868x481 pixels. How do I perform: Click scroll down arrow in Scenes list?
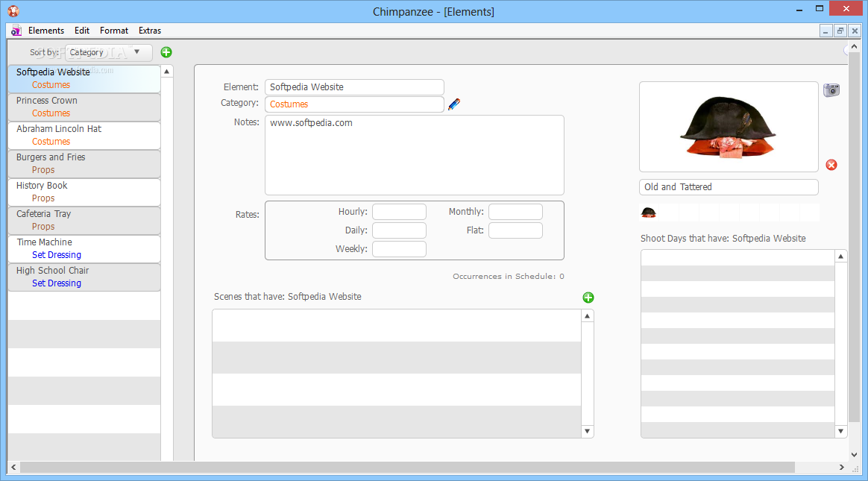click(x=588, y=431)
